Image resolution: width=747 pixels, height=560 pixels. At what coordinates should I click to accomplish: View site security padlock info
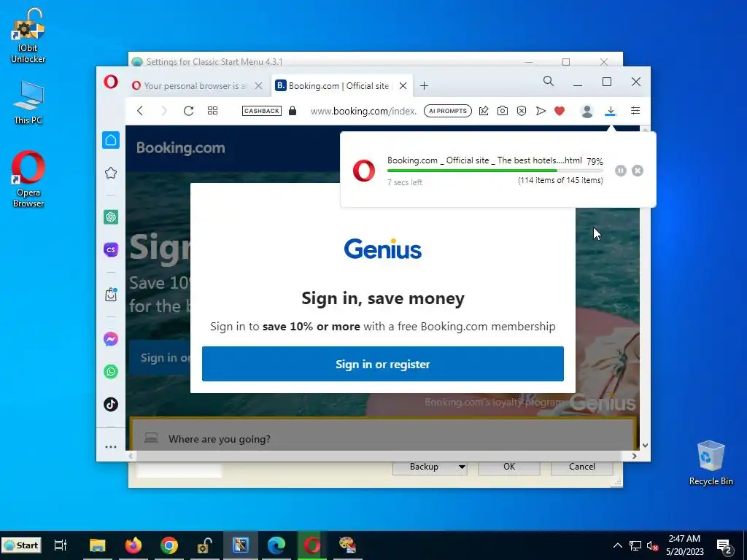293,111
